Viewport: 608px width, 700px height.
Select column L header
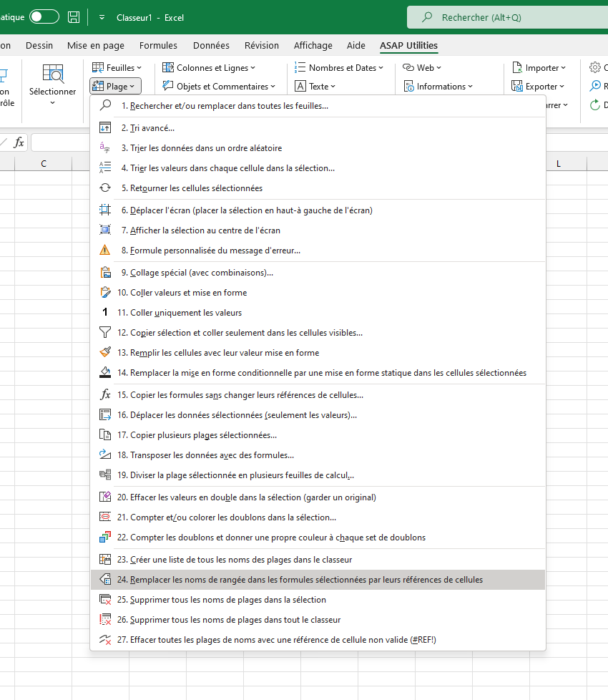point(567,163)
